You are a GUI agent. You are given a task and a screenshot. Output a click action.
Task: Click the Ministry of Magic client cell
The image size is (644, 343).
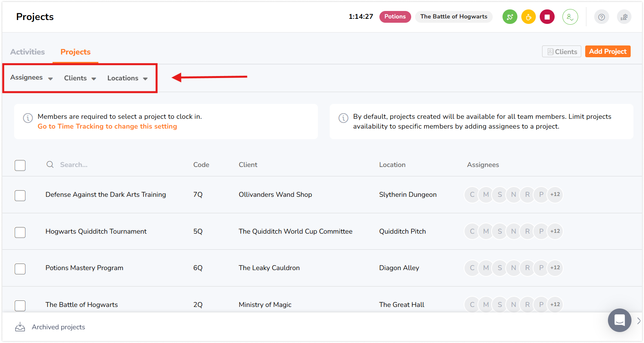(x=265, y=305)
